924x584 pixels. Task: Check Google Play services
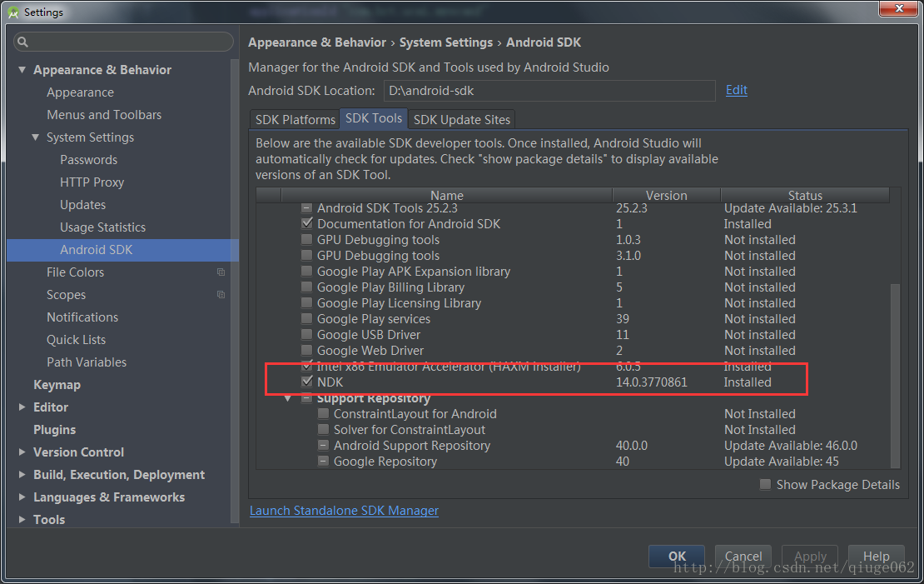(307, 318)
